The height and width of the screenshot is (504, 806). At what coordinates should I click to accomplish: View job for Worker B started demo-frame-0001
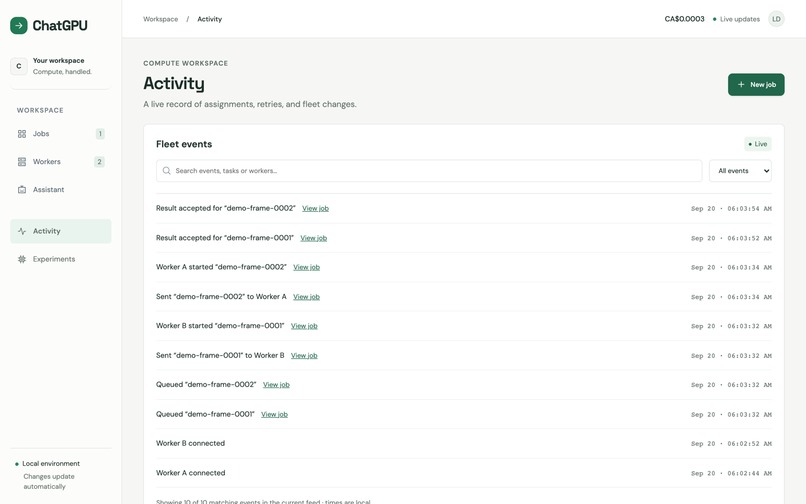click(304, 326)
